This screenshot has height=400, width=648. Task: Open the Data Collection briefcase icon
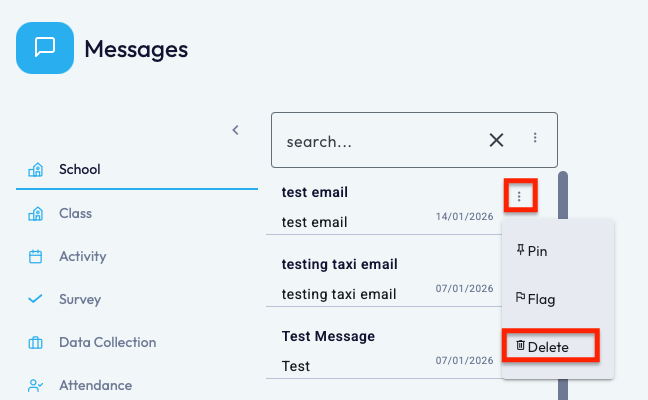tap(36, 342)
